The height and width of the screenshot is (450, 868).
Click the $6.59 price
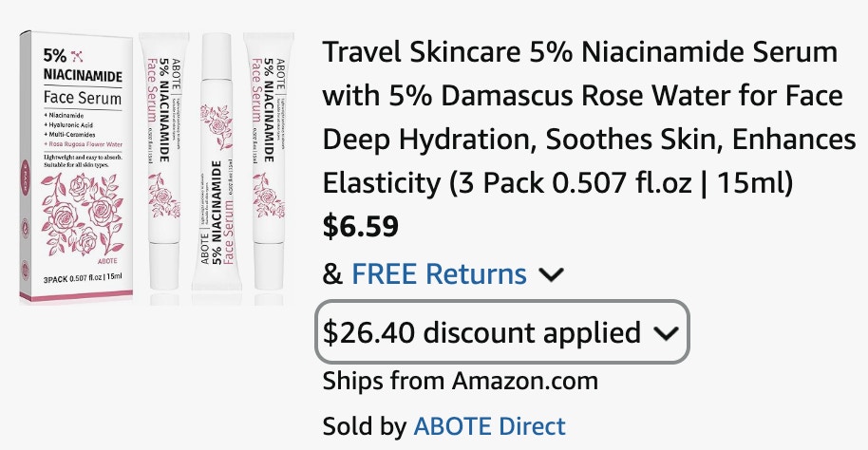pos(361,227)
